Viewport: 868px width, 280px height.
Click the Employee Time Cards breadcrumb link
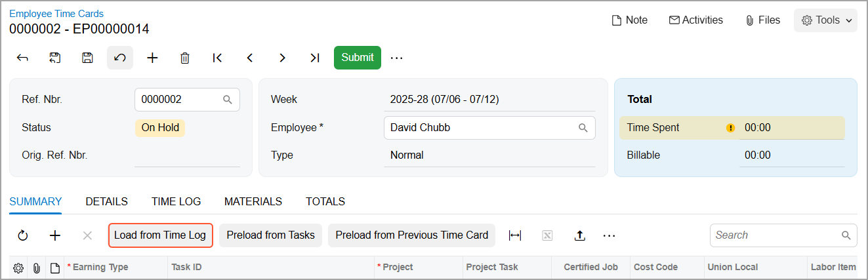pyautogui.click(x=56, y=14)
